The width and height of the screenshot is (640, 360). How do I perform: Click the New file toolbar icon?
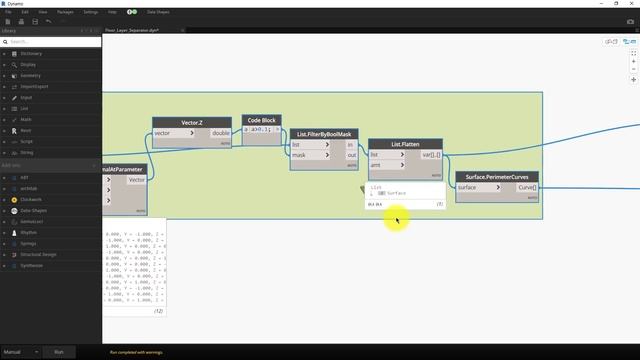(x=8, y=22)
